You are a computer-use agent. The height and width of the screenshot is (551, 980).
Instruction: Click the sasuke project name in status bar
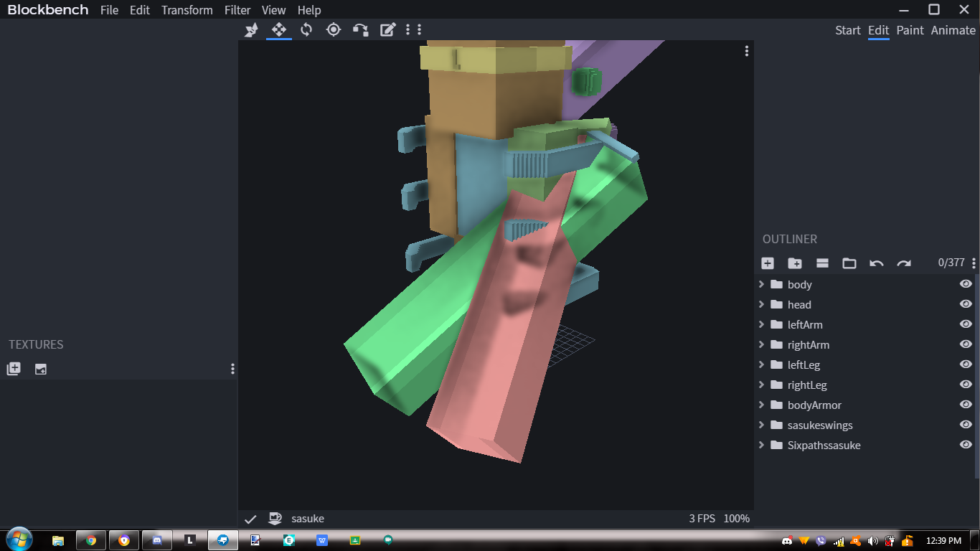[x=308, y=518]
